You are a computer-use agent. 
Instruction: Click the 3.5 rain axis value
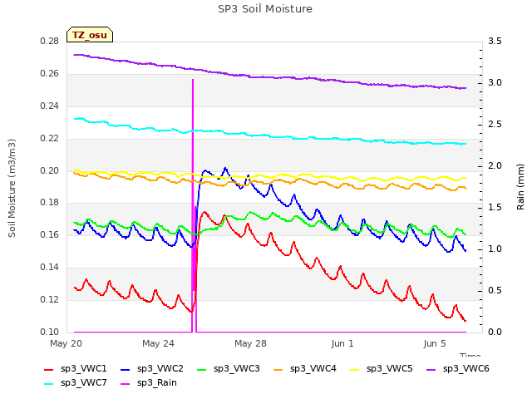495,42
